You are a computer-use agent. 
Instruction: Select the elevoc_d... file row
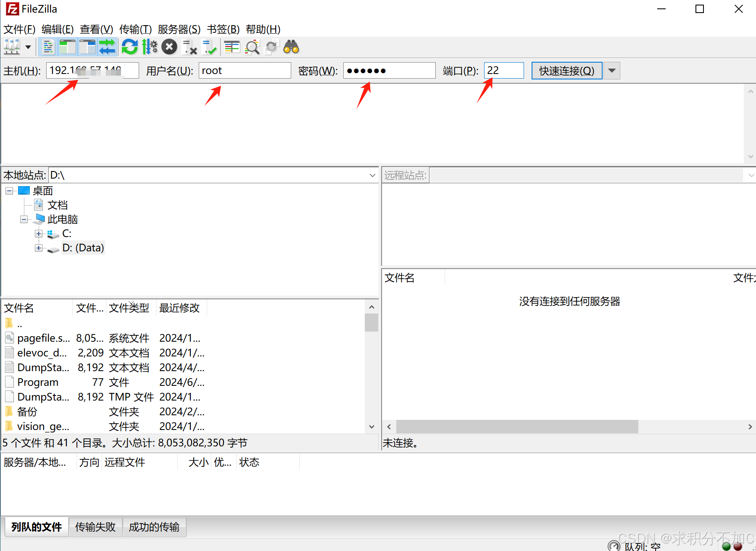point(184,353)
